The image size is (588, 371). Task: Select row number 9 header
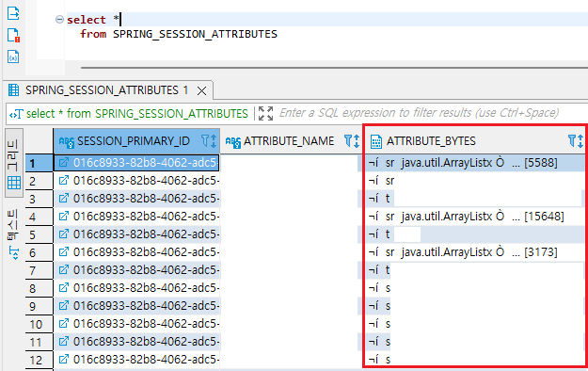coord(39,306)
